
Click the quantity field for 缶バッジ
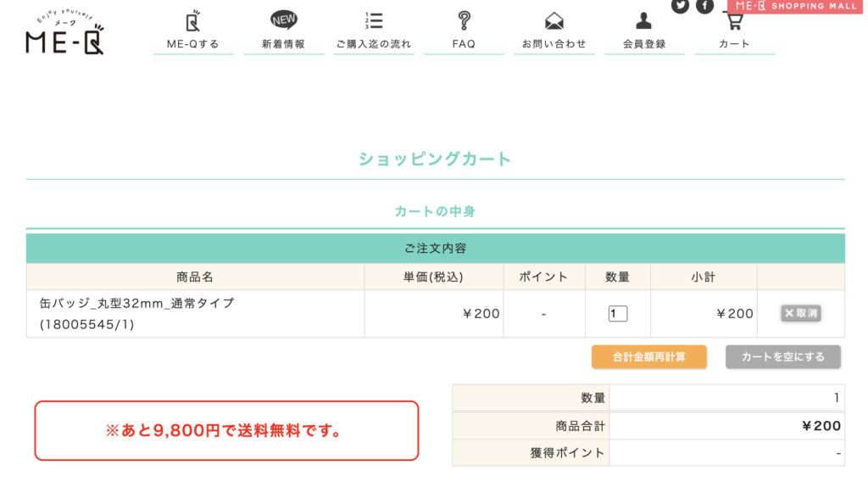[618, 314]
